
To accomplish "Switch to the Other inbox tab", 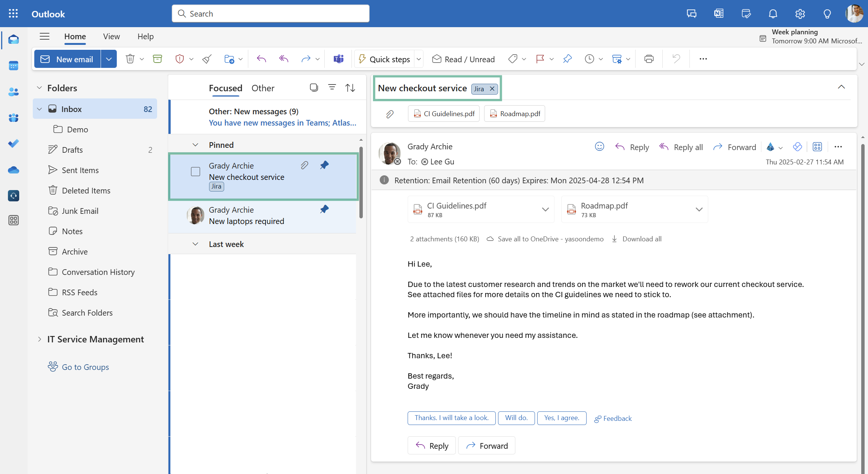I will coord(263,88).
